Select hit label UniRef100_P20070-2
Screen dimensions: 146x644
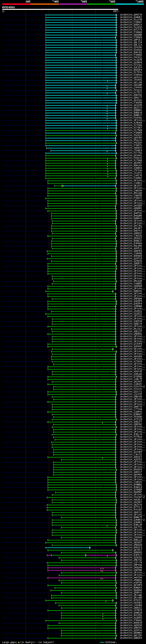click(x=132, y=387)
